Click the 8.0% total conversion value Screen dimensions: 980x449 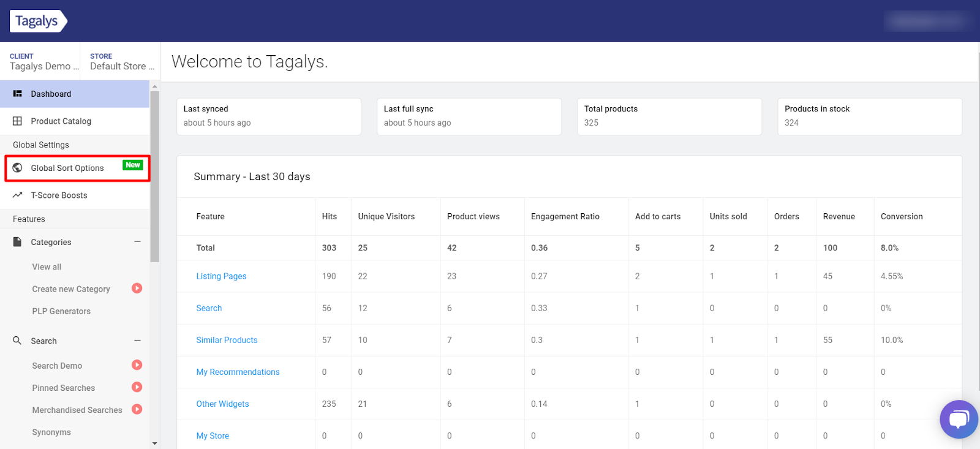click(889, 247)
